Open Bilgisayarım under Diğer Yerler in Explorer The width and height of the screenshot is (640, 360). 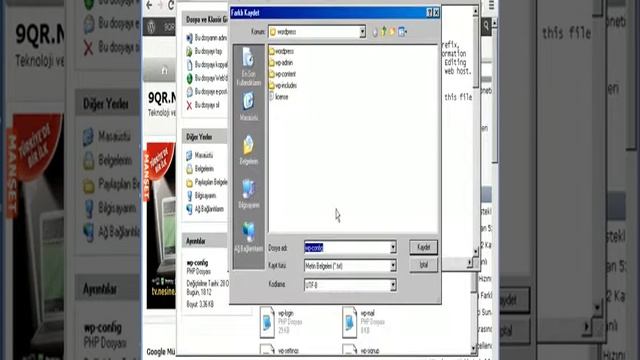(x=201, y=196)
